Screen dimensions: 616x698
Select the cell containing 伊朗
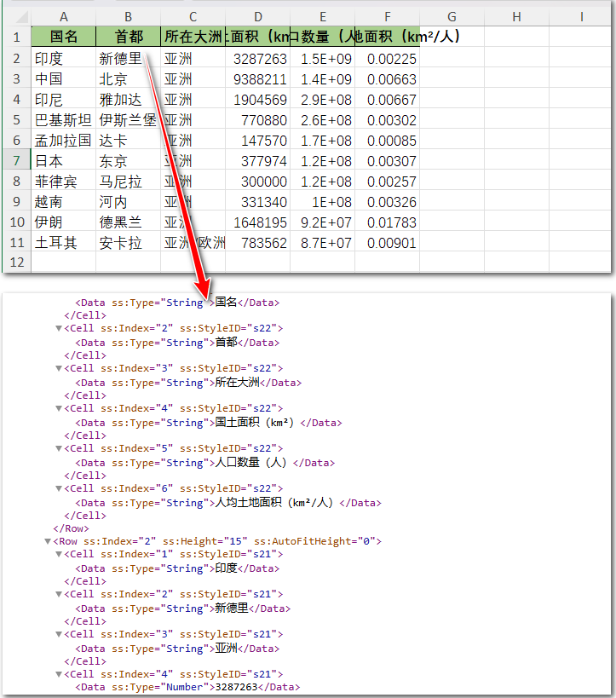[64, 222]
